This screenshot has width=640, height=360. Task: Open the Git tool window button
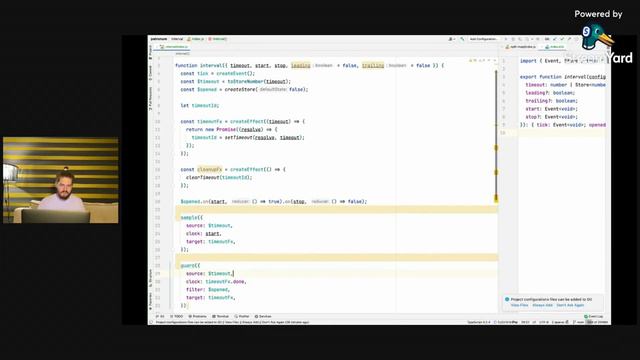click(x=160, y=316)
